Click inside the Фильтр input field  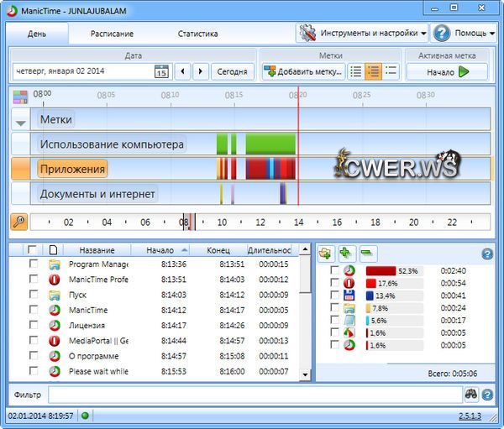pyautogui.click(x=255, y=395)
